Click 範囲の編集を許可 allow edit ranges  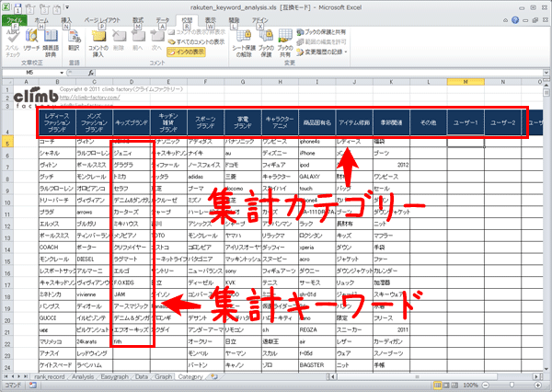pyautogui.click(x=321, y=42)
